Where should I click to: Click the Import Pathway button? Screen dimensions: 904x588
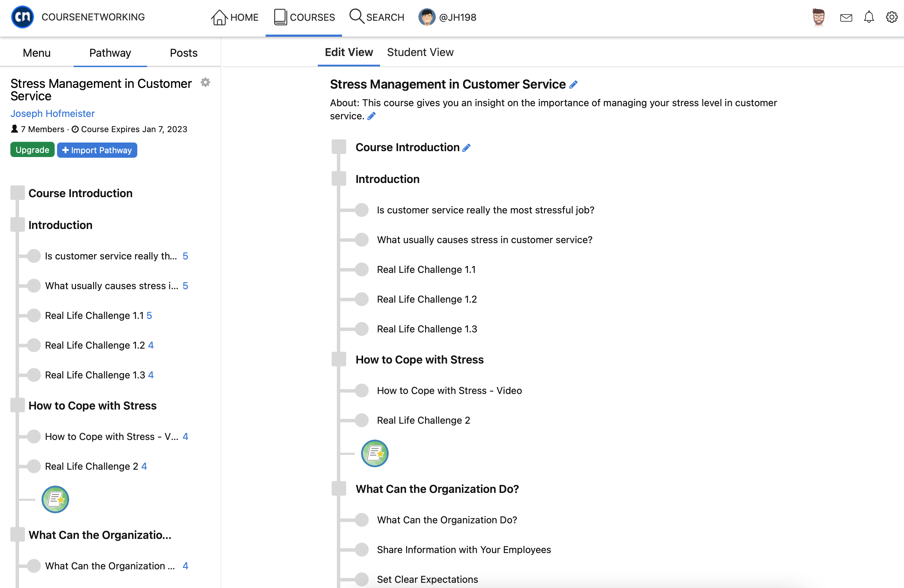(x=97, y=150)
